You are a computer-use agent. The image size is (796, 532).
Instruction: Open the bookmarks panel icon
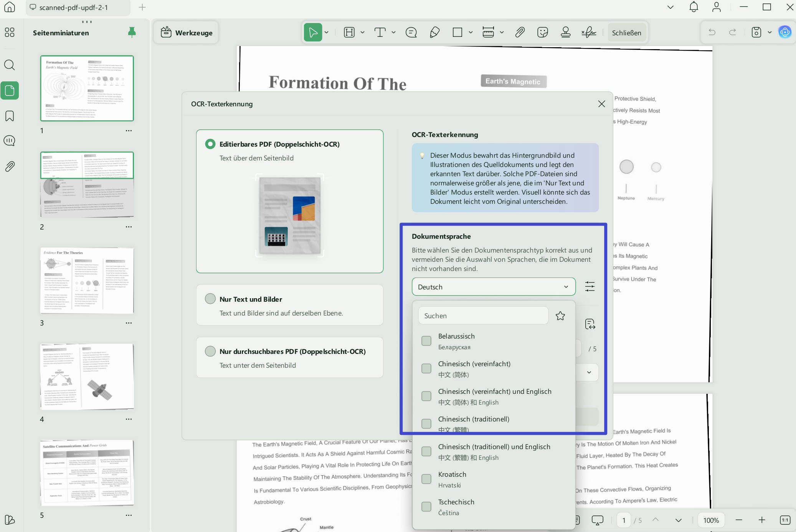(9, 116)
